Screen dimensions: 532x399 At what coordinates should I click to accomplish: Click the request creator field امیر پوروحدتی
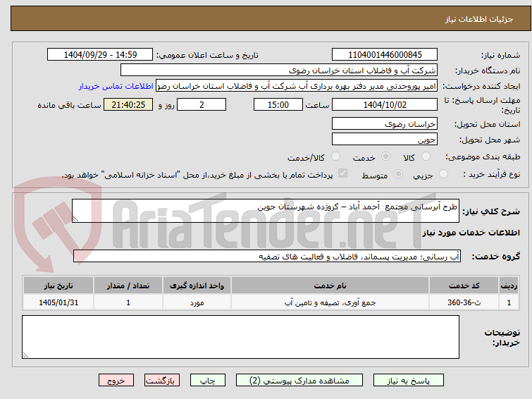(297, 86)
